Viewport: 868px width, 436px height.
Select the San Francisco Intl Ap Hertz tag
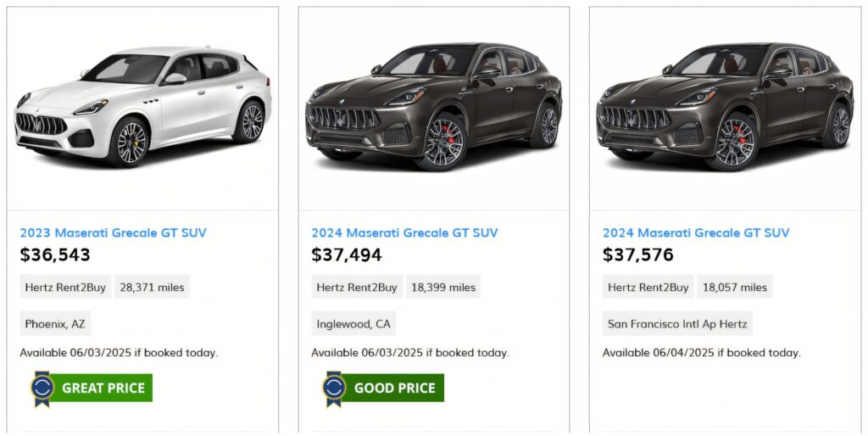pos(677,324)
